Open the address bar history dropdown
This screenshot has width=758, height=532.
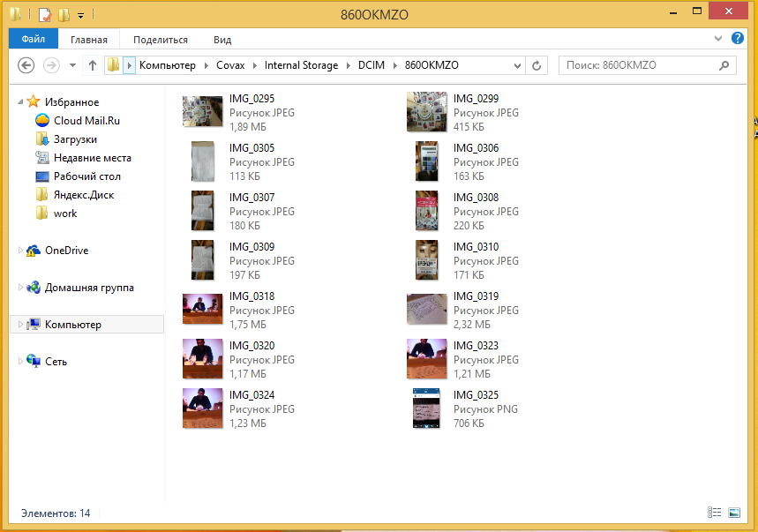tap(517, 65)
